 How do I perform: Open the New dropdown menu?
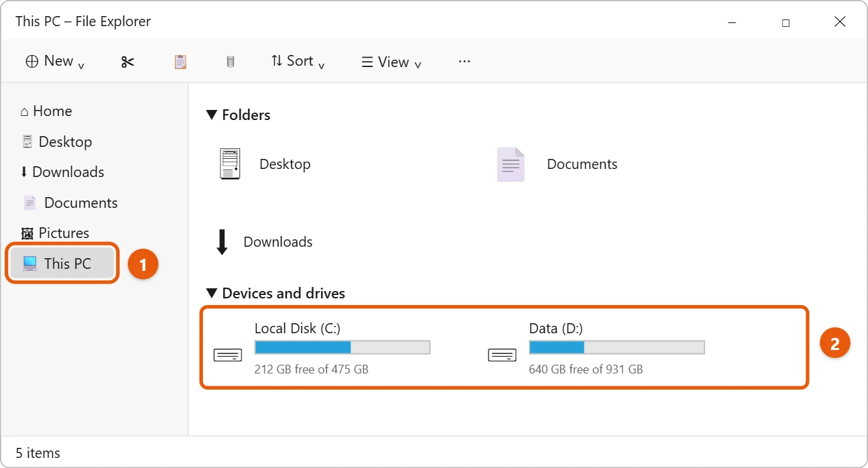(x=55, y=61)
